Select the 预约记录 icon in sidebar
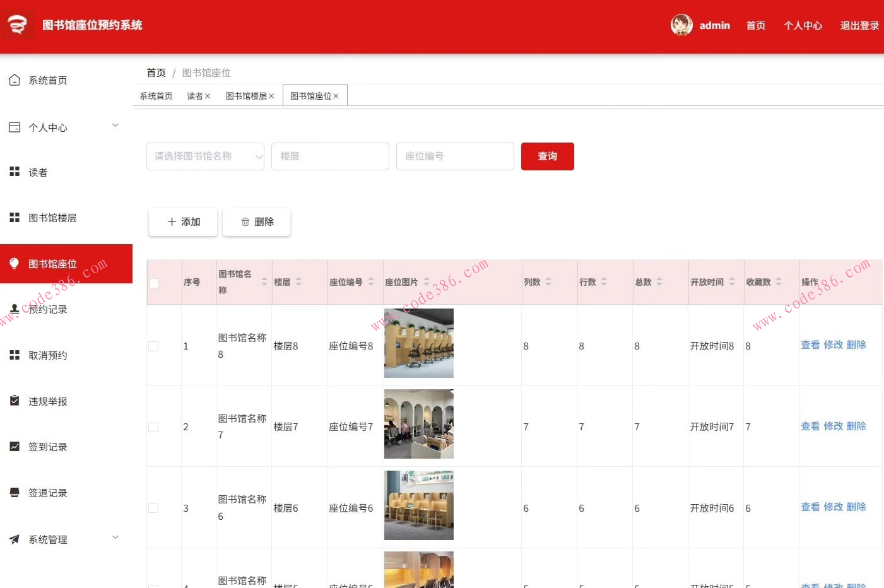The width and height of the screenshot is (884, 588). (x=14, y=309)
